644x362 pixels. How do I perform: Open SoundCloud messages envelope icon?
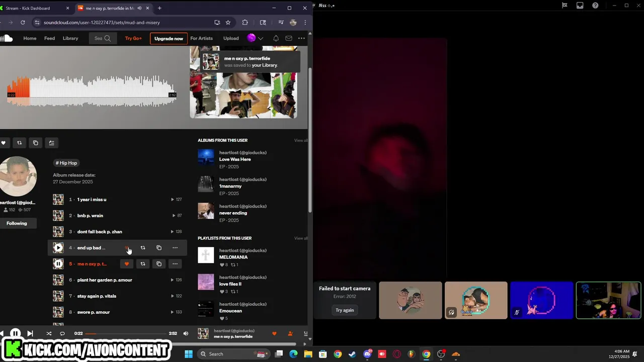click(x=289, y=38)
